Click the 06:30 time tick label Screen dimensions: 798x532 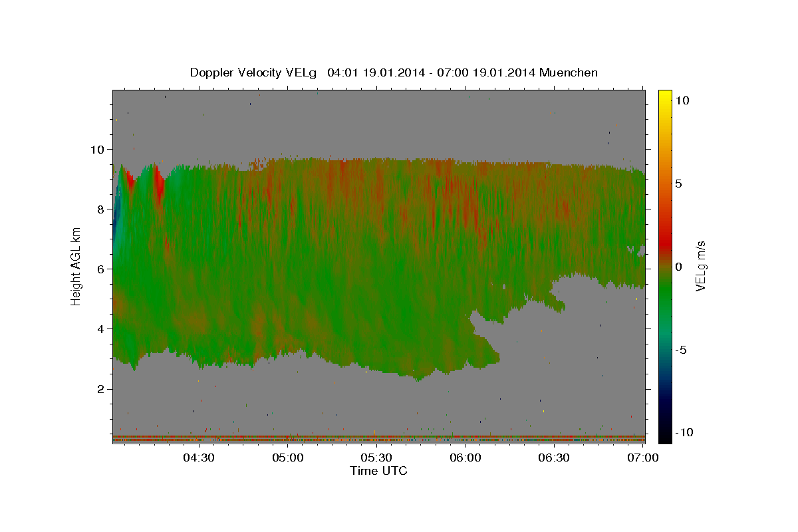coord(554,458)
